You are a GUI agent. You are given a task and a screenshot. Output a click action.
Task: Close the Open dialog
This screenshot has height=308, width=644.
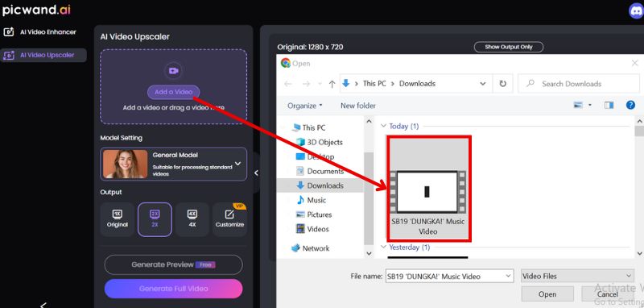(x=634, y=64)
